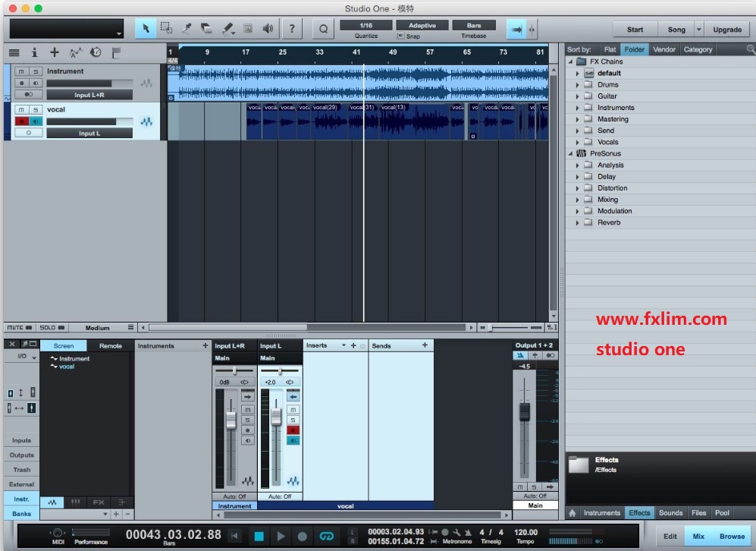
Task: Toggle global MUTE button
Action: [x=20, y=328]
